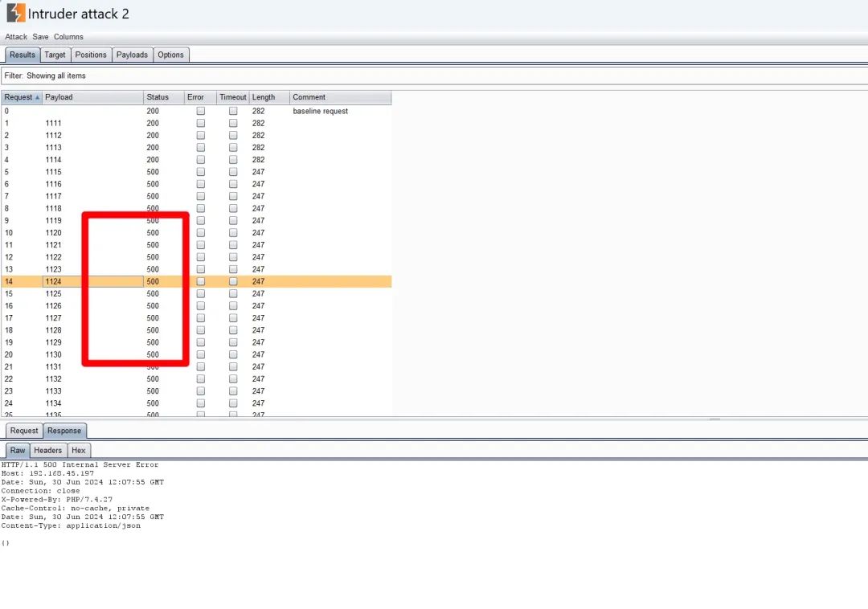Toggle Timeout checkbox for payload 1133

pyautogui.click(x=233, y=391)
